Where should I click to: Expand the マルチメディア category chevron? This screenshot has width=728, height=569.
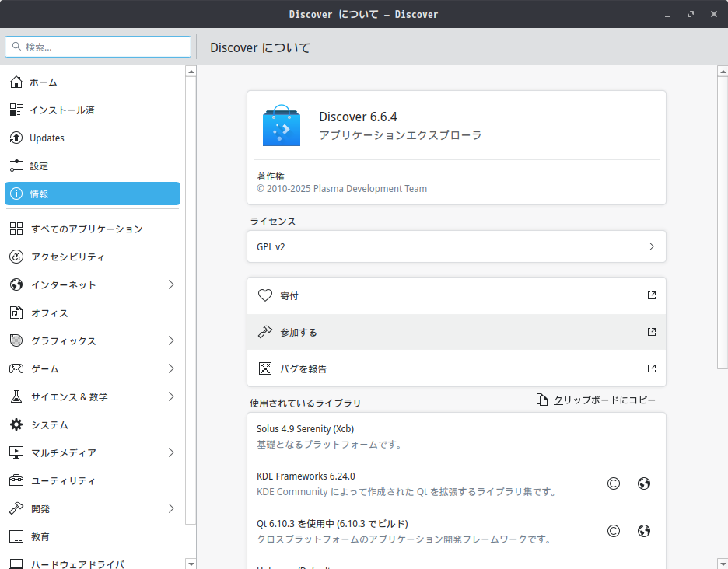click(x=171, y=452)
